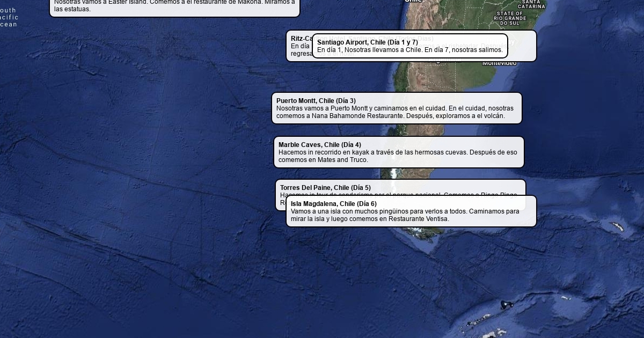Click the Torres Del Paine, Chile (Día 5) heading
This screenshot has width=644, height=338.
tap(325, 188)
